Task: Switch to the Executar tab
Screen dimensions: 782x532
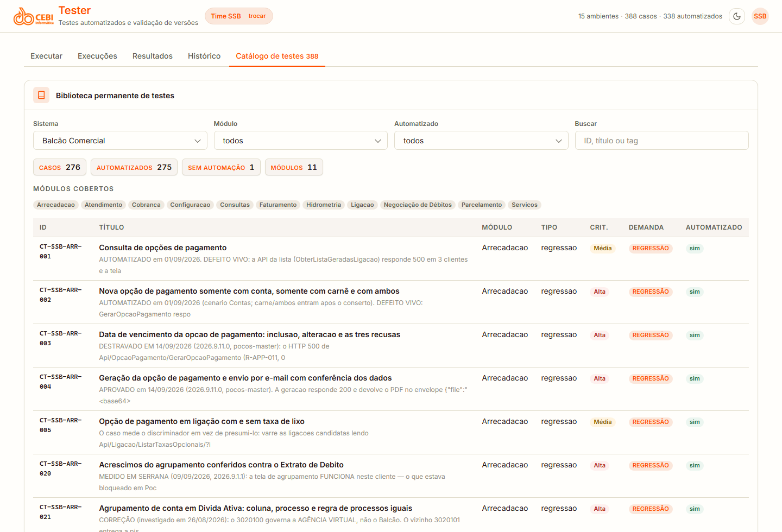Action: 46,56
